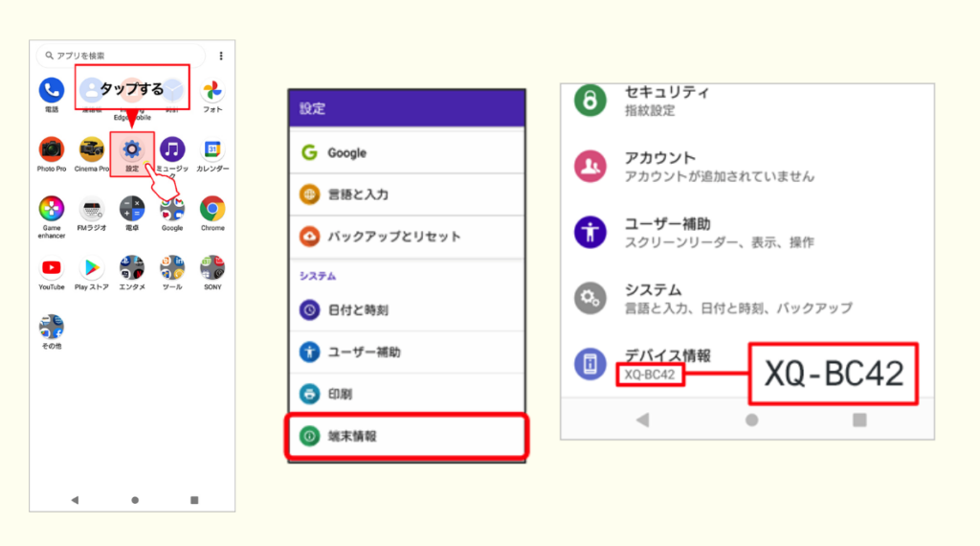Select 端末情報 in the settings list
The height and width of the screenshot is (546, 980).
click(x=407, y=436)
